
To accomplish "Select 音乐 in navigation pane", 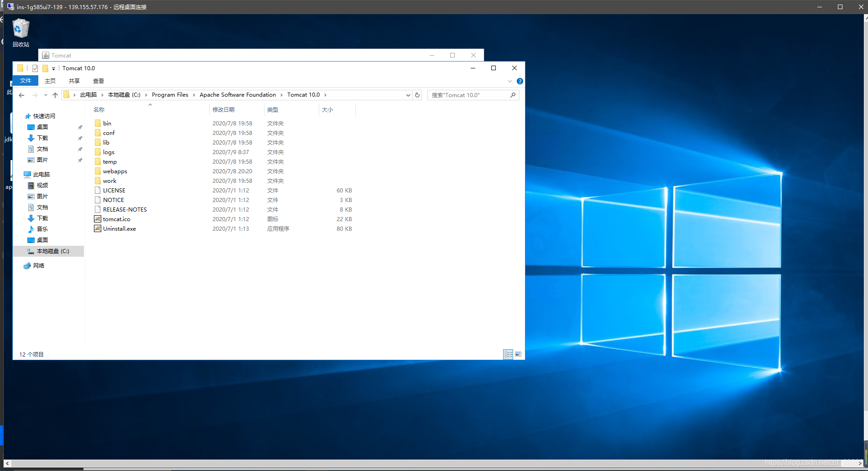I will 42,229.
